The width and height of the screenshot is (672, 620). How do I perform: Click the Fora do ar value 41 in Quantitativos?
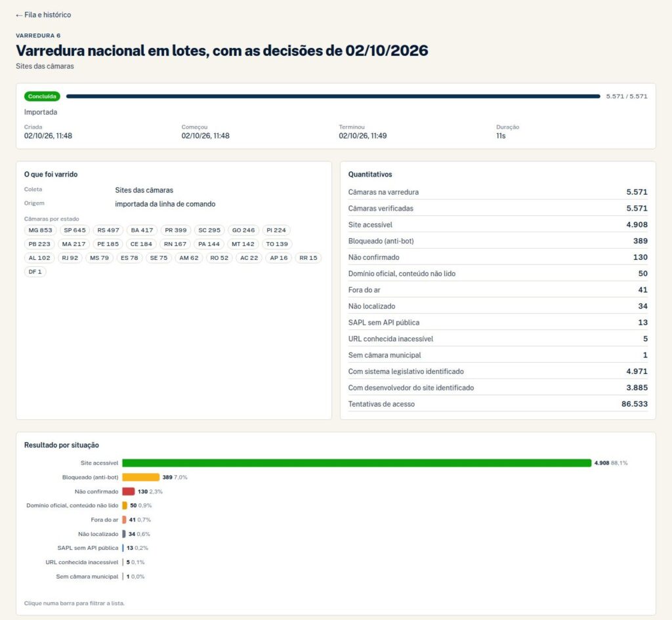click(642, 289)
